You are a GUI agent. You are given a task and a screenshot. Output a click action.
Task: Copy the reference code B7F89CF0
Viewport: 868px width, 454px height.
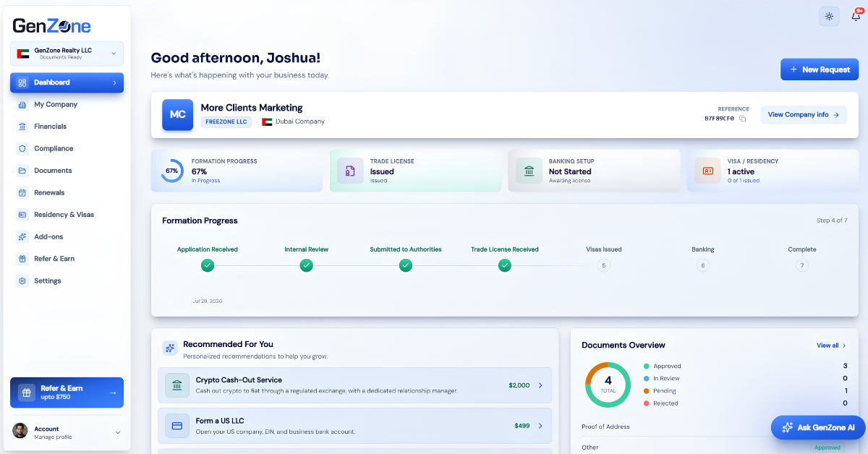pos(742,118)
